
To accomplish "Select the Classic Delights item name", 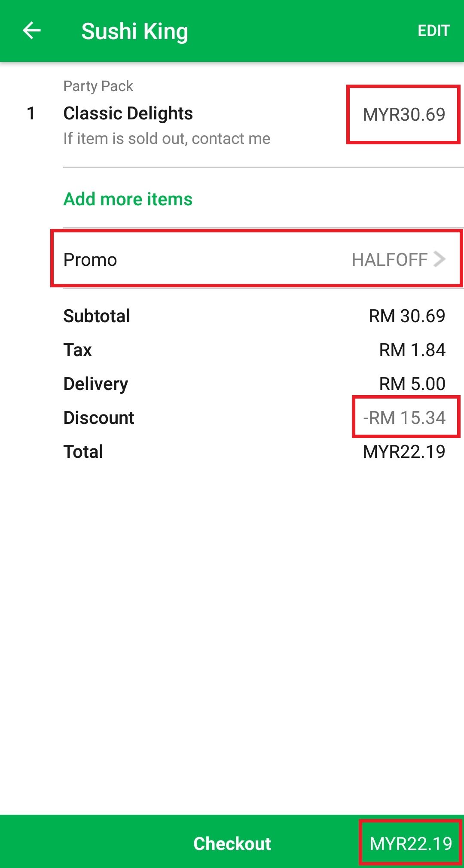I will pos(128,113).
